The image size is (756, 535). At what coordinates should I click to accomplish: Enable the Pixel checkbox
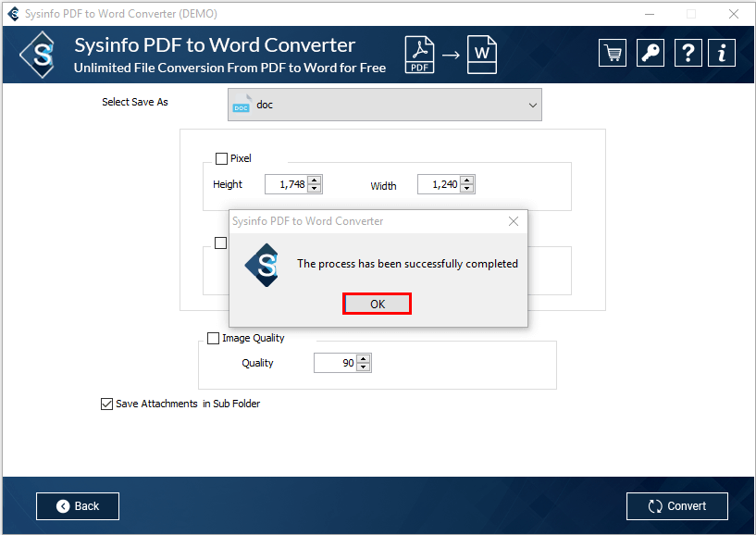[221, 158]
